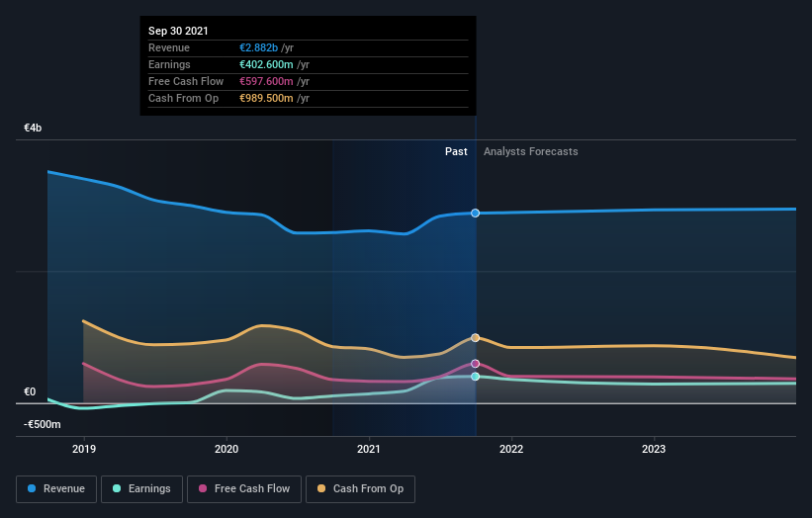The width and height of the screenshot is (812, 518).
Task: Toggle the Earnings legend button
Action: coord(141,489)
